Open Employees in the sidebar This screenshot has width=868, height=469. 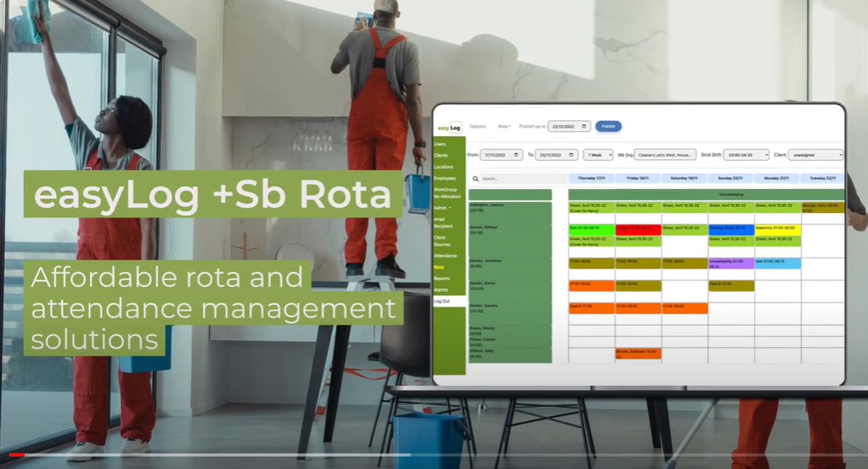point(445,178)
